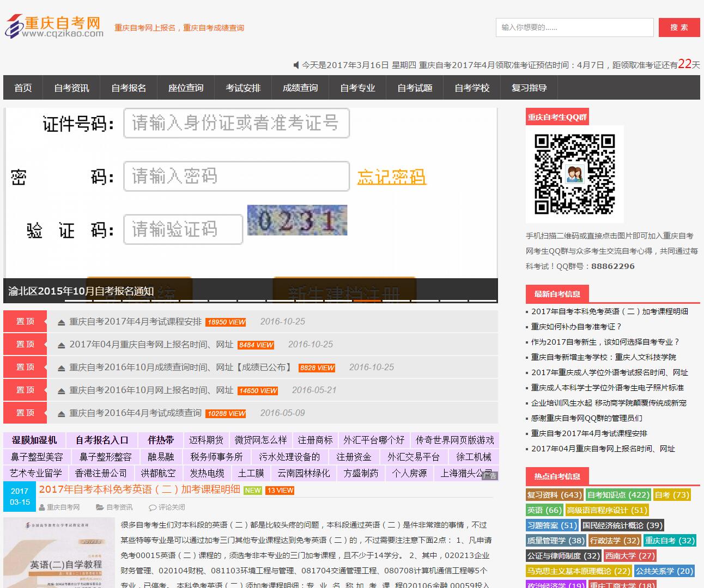Click the speaker icon beside the date notice
The width and height of the screenshot is (704, 588).
click(296, 65)
